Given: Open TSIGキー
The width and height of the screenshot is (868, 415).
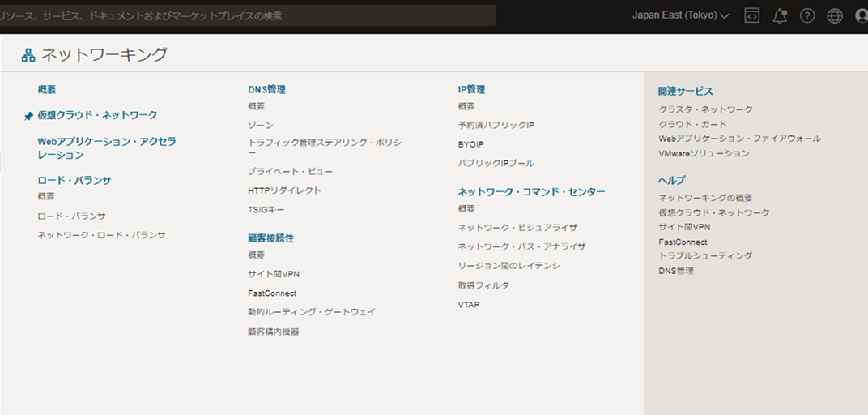Looking at the screenshot, I should click(x=266, y=210).
